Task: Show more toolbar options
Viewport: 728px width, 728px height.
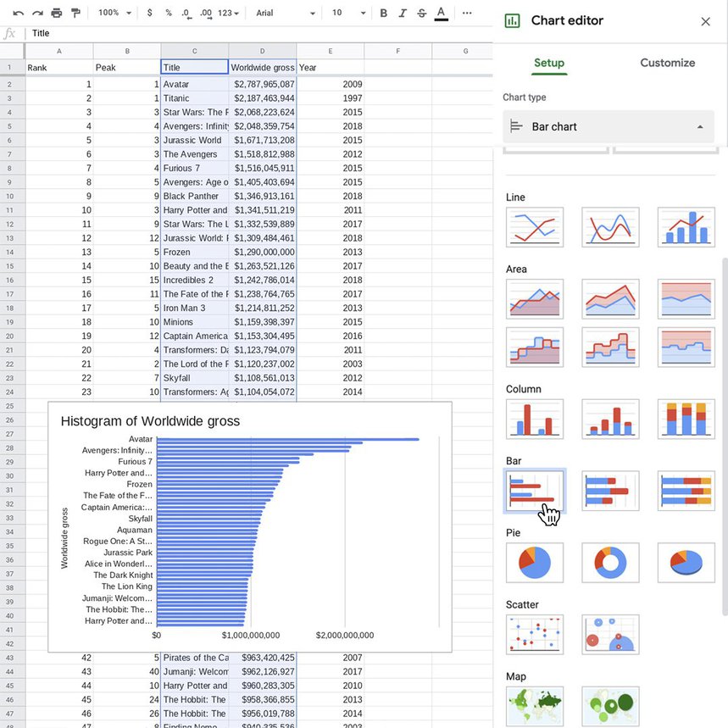Action: 467,13
